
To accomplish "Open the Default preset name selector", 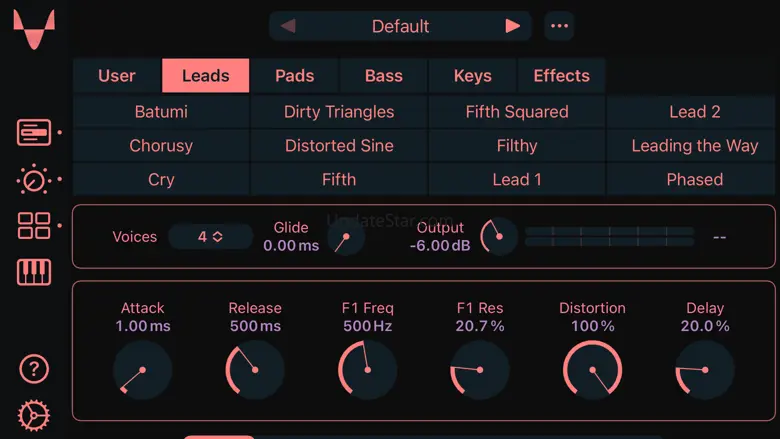I will pyautogui.click(x=400, y=27).
